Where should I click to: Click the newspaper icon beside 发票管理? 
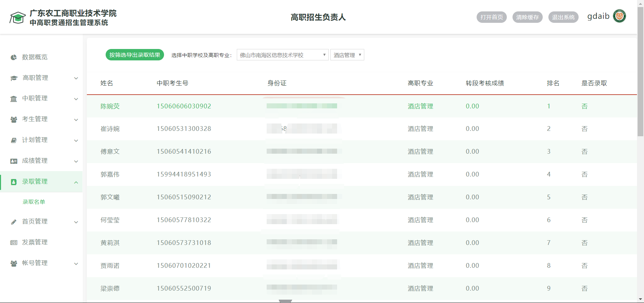pyautogui.click(x=14, y=243)
